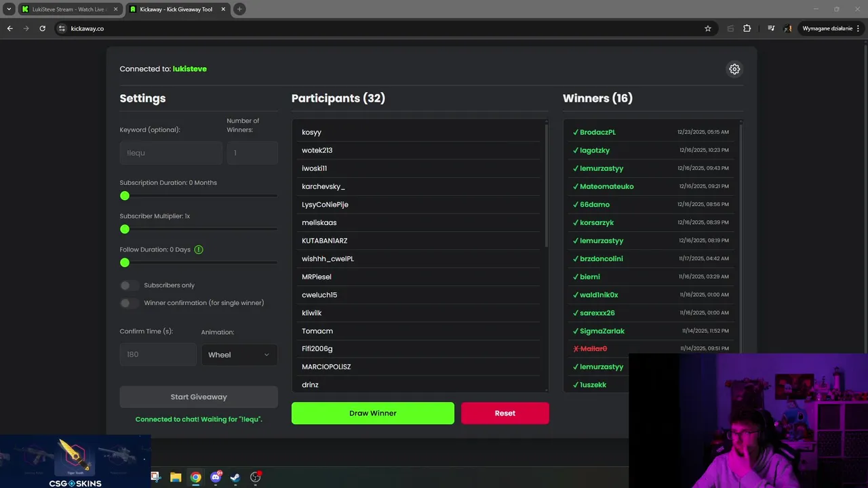Focus the Number of Winners field
868x488 pixels.
click(x=252, y=153)
